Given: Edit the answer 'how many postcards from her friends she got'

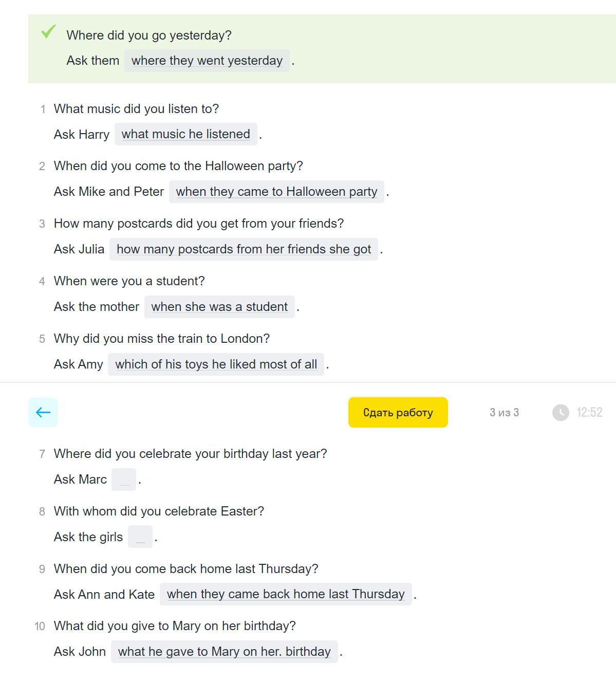Looking at the screenshot, I should 244,249.
